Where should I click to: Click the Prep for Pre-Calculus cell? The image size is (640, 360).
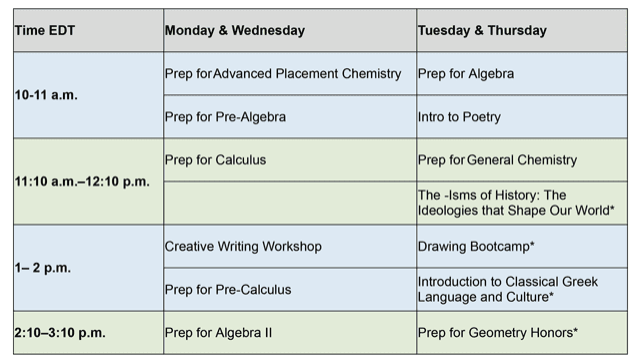click(290, 290)
